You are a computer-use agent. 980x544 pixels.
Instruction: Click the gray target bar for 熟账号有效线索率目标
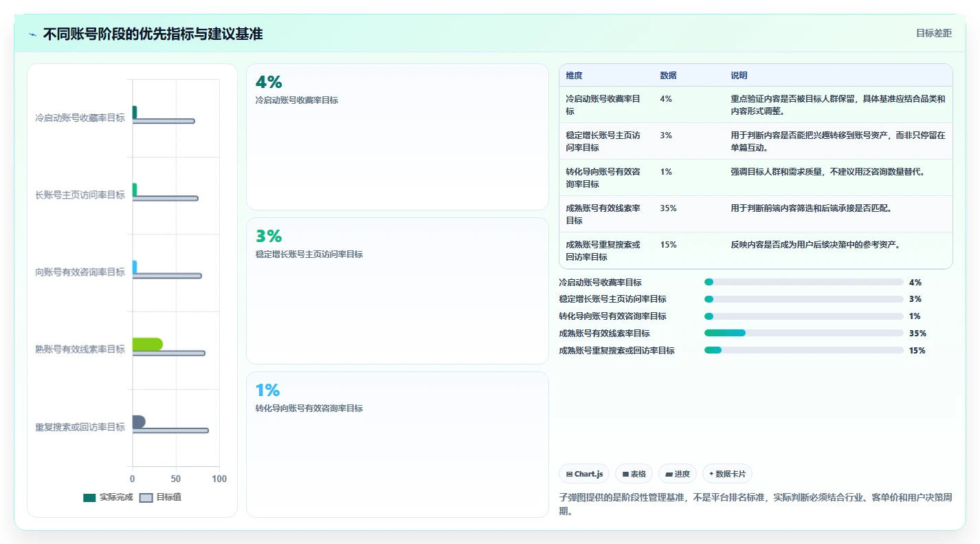coord(169,353)
